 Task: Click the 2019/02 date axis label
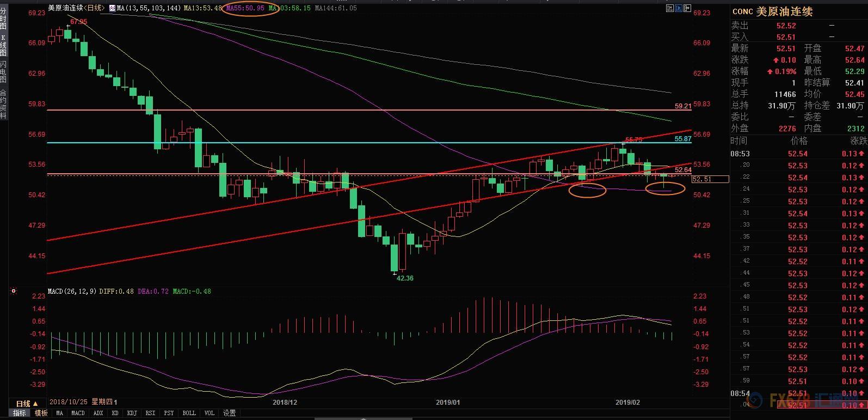(x=627, y=402)
